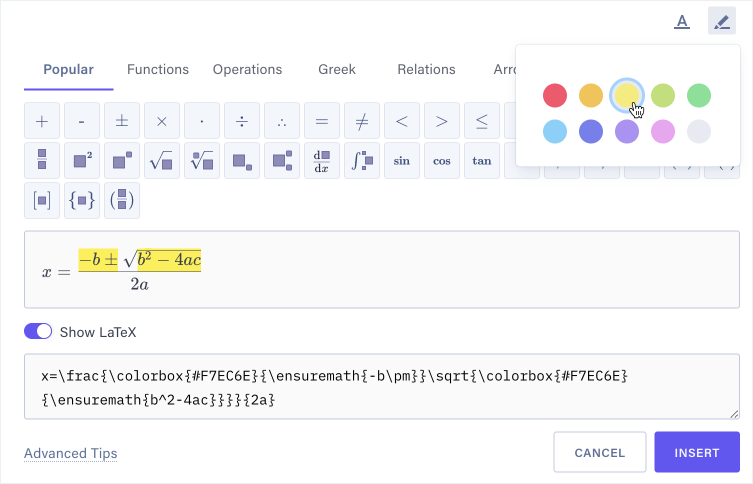Click the CANCEL button
The height and width of the screenshot is (484, 753).
pyautogui.click(x=600, y=452)
